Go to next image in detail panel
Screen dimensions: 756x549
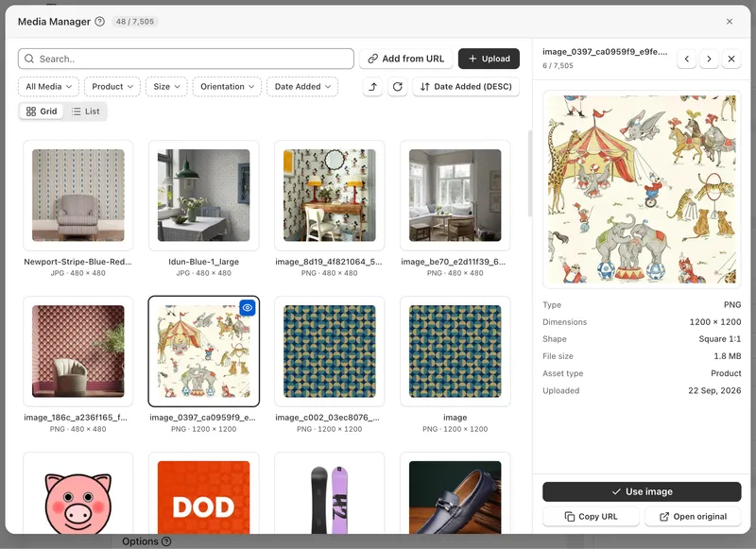[x=709, y=59]
